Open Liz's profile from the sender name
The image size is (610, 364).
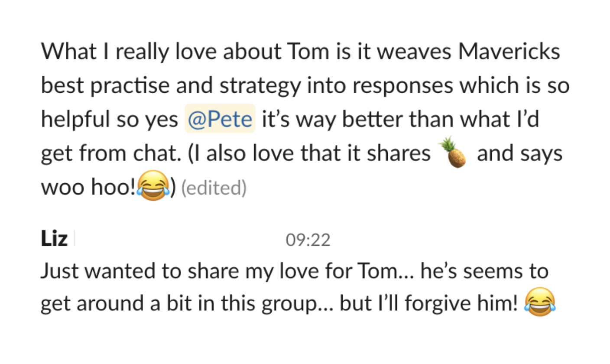tap(54, 239)
